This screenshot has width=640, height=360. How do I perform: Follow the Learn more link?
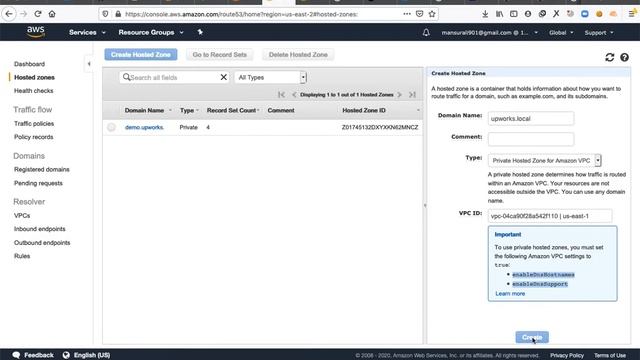[510, 293]
